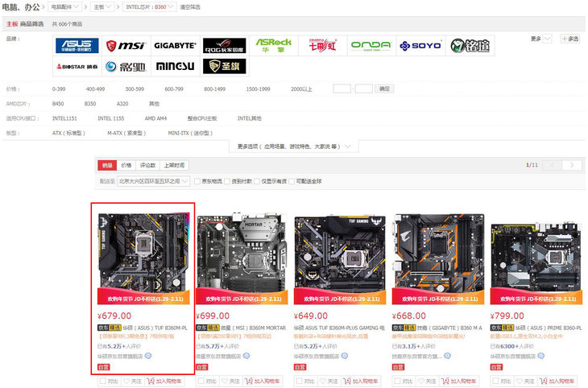Image resolution: width=588 pixels, height=388 pixels.
Task: Click the minimum price input box
Action: click(342, 89)
